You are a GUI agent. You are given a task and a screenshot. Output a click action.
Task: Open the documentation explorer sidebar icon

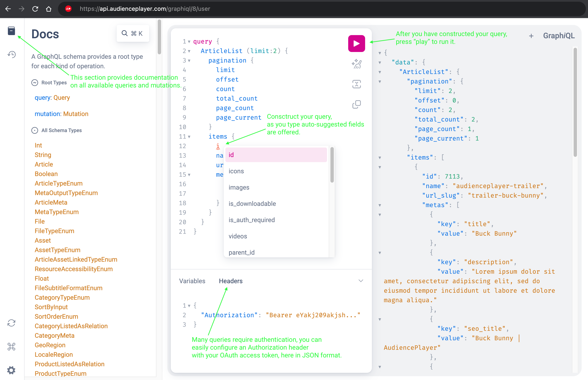[x=11, y=31]
